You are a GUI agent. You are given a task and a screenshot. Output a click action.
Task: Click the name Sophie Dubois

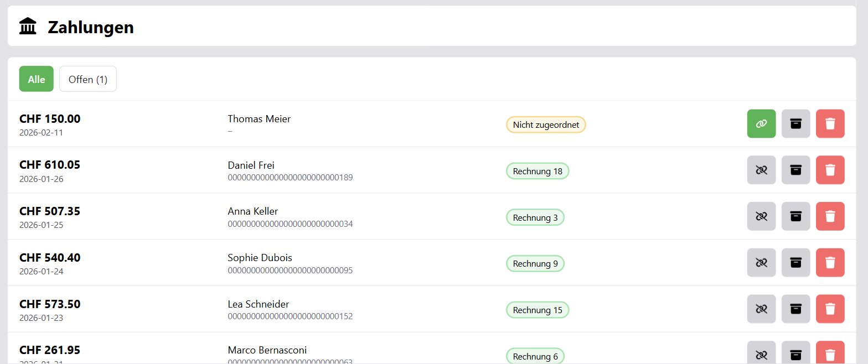[x=260, y=258]
